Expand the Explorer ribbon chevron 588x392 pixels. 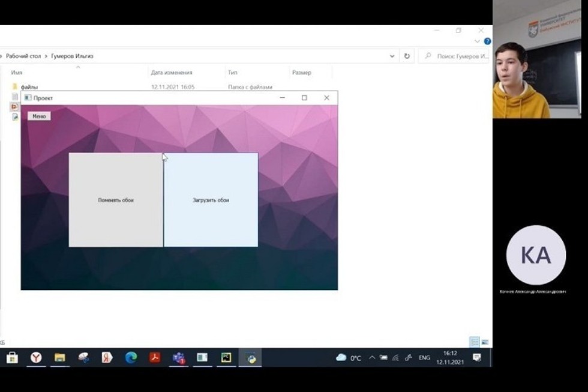[x=478, y=41]
